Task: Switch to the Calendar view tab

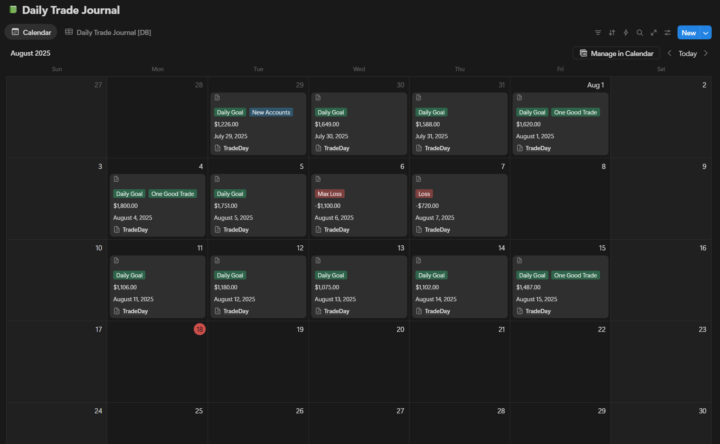Action: point(31,33)
